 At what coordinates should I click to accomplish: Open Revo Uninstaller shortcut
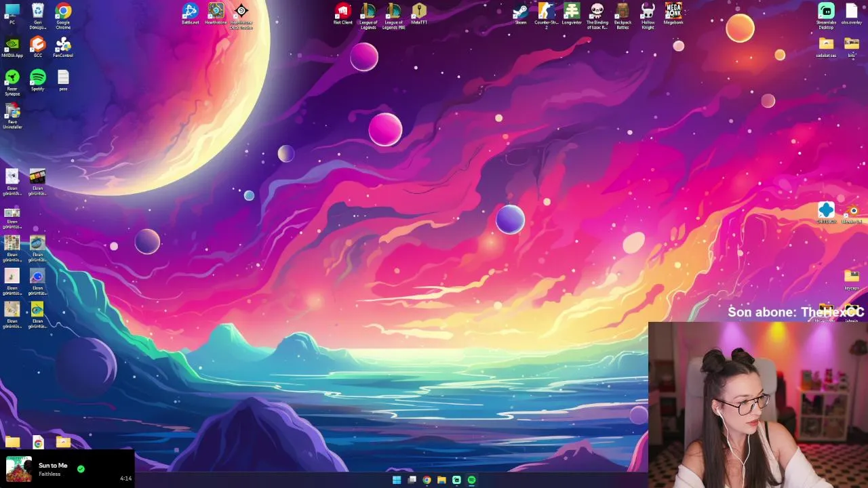click(12, 116)
